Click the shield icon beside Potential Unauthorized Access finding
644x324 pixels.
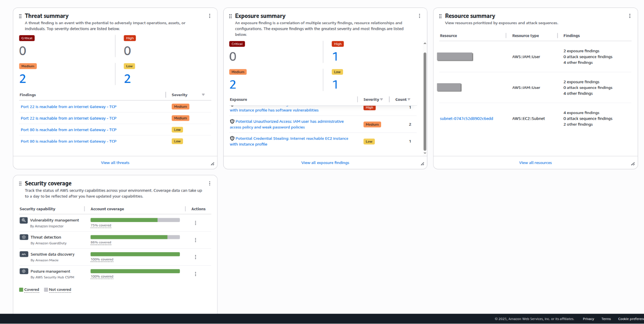tap(232, 121)
